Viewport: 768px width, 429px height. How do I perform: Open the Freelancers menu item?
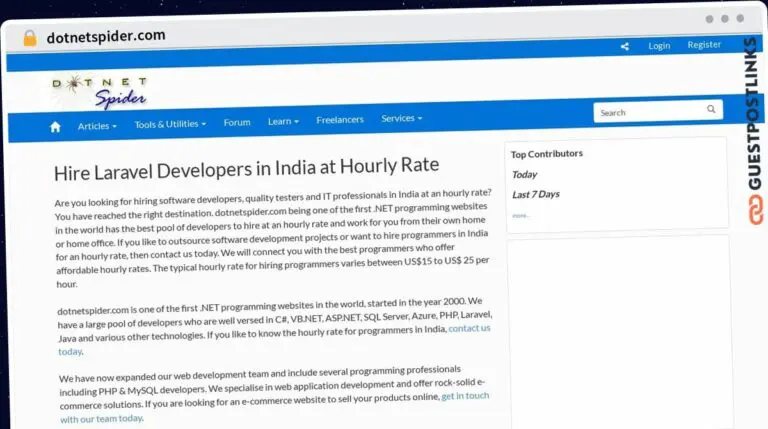click(340, 119)
